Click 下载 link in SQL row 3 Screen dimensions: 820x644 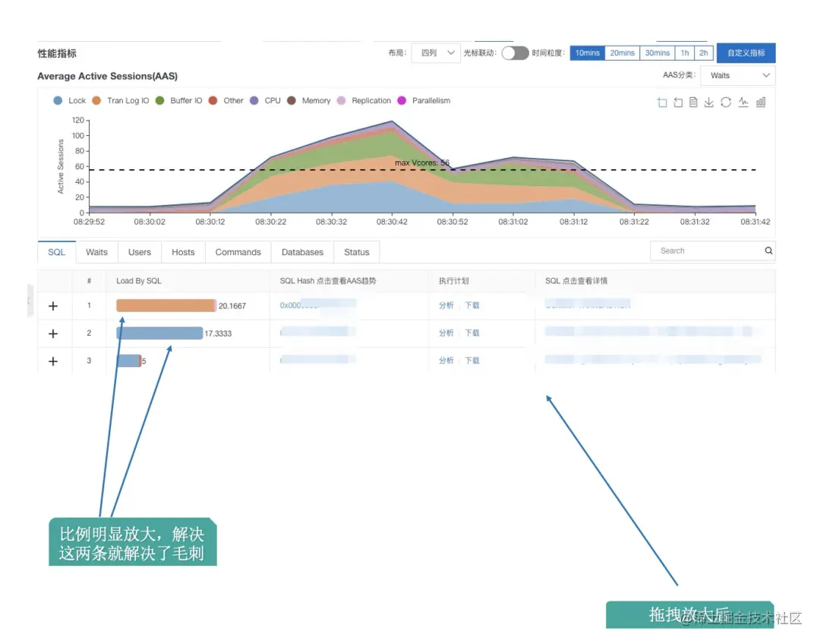click(471, 361)
